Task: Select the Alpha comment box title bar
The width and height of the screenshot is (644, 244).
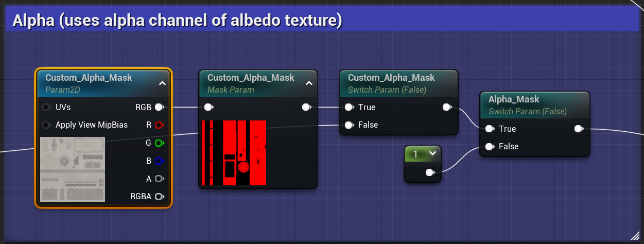Action: [322, 21]
